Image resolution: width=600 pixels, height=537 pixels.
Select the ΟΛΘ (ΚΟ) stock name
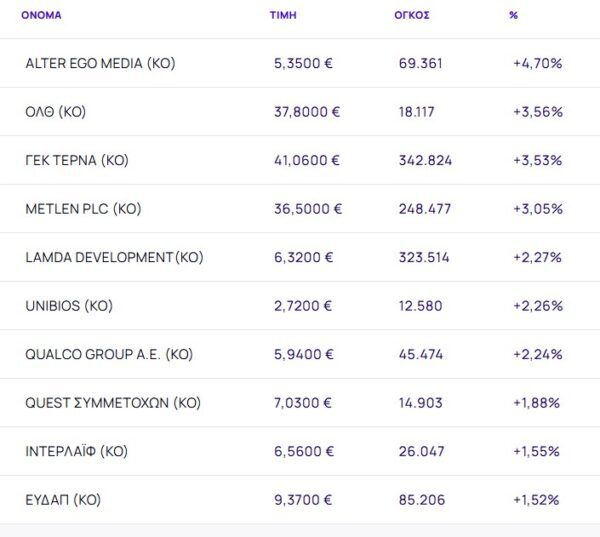click(x=56, y=112)
